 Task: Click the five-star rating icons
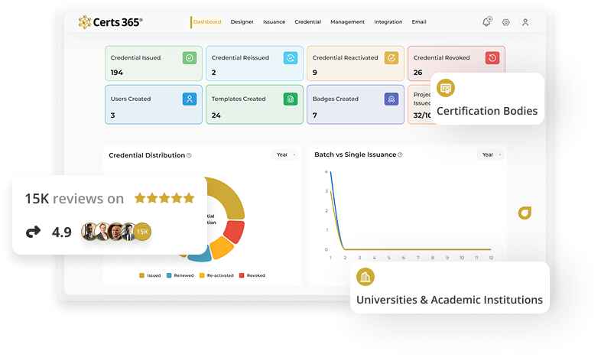coord(164,198)
